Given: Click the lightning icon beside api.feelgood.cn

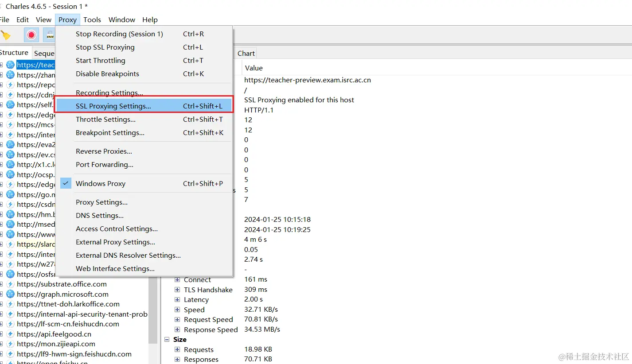Looking at the screenshot, I should click(x=10, y=334).
